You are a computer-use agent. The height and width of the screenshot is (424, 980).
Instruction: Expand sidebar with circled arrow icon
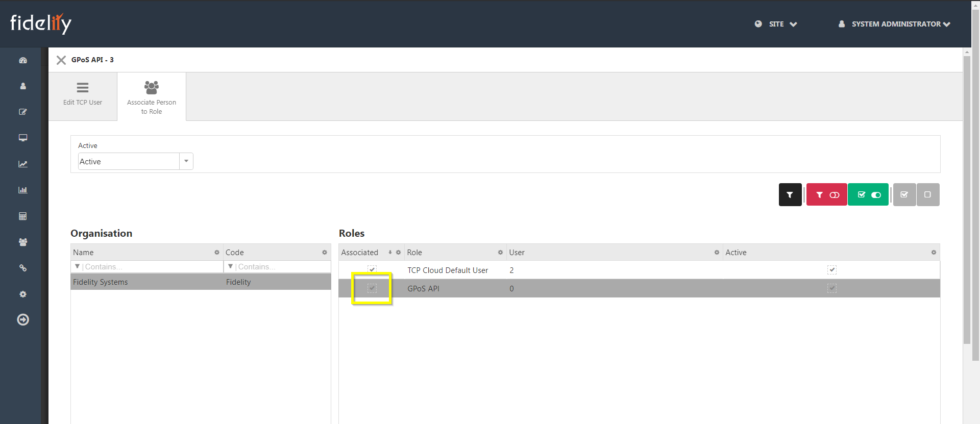click(23, 319)
